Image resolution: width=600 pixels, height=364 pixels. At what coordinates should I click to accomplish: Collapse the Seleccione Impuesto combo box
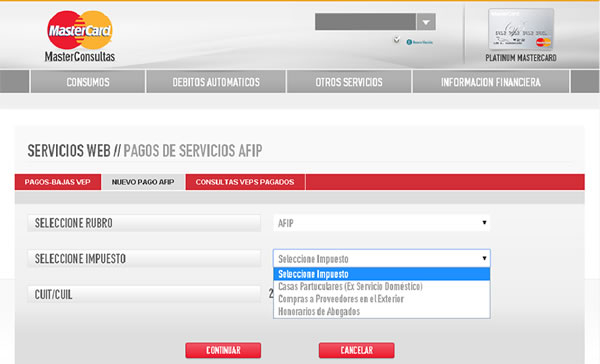click(382, 258)
